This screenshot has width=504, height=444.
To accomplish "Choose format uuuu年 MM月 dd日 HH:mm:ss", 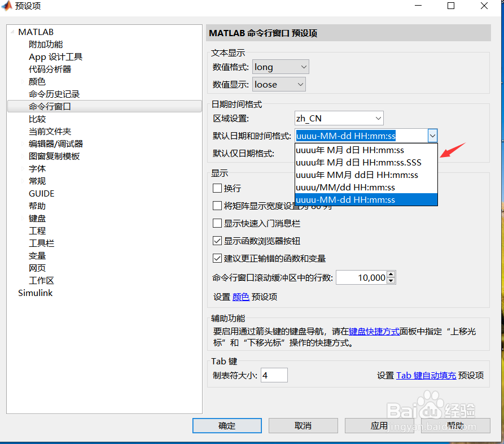I will coord(366,175).
